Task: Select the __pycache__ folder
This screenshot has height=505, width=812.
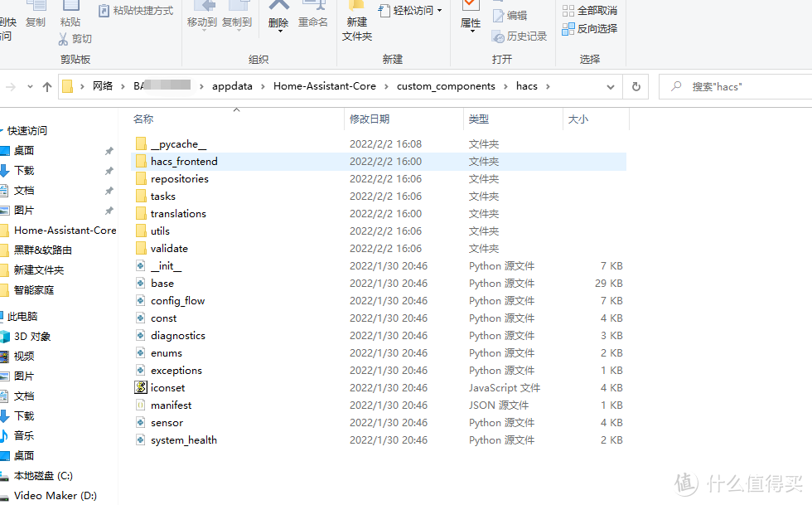Action: pos(178,144)
